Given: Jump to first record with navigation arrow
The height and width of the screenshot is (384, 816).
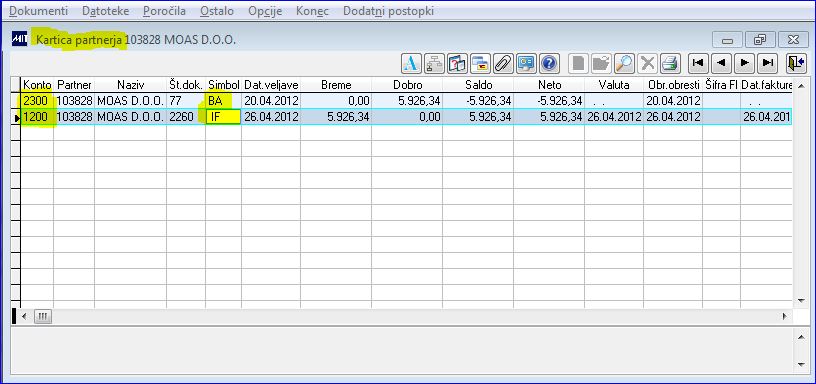Looking at the screenshot, I should pyautogui.click(x=698, y=63).
